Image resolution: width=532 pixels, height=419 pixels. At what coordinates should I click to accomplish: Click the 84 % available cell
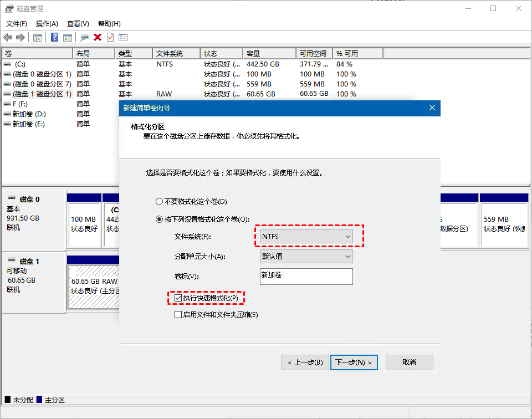tap(344, 64)
